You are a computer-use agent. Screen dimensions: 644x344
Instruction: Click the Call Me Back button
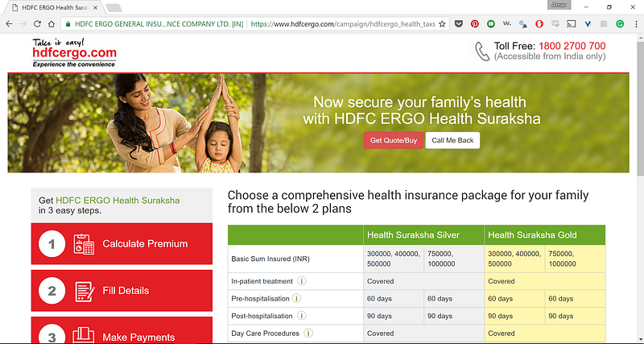452,140
